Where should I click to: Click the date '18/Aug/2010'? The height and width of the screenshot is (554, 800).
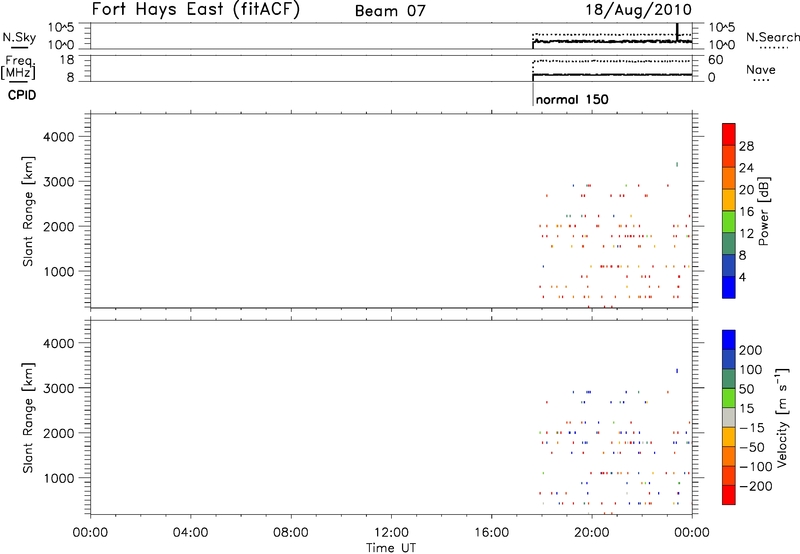click(x=638, y=9)
